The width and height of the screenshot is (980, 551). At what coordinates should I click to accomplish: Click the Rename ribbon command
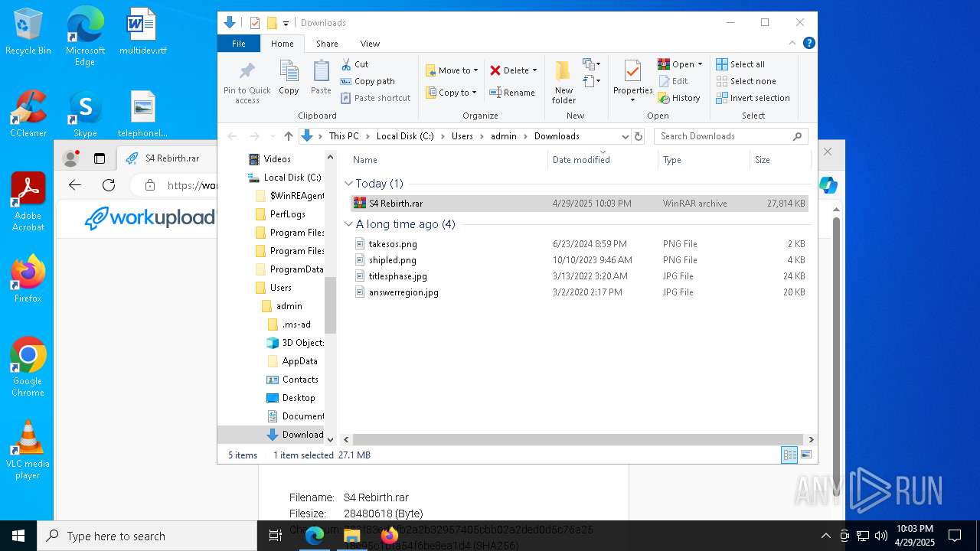512,93
